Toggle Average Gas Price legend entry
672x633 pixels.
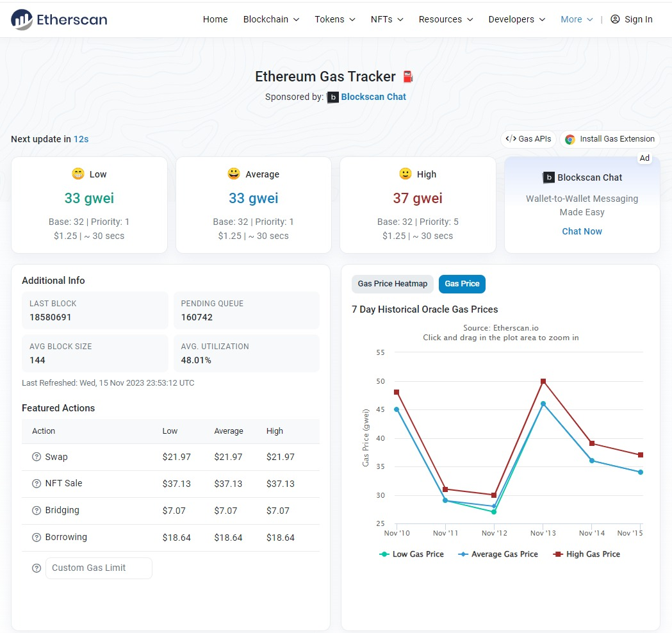point(498,554)
